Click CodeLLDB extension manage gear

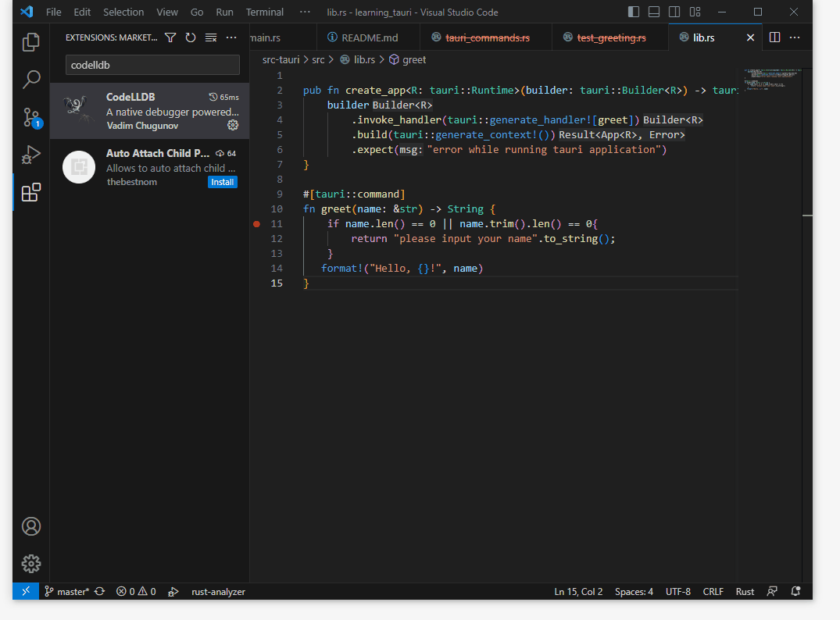click(232, 125)
